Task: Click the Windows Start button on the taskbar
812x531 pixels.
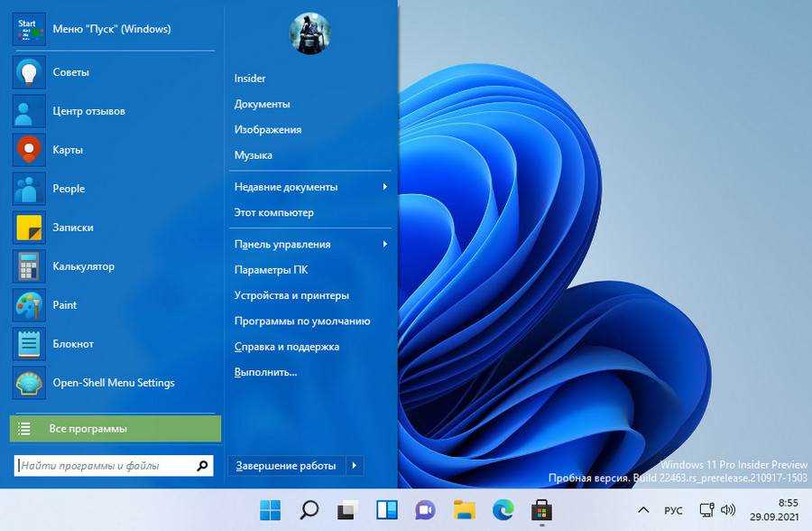Action: click(271, 510)
